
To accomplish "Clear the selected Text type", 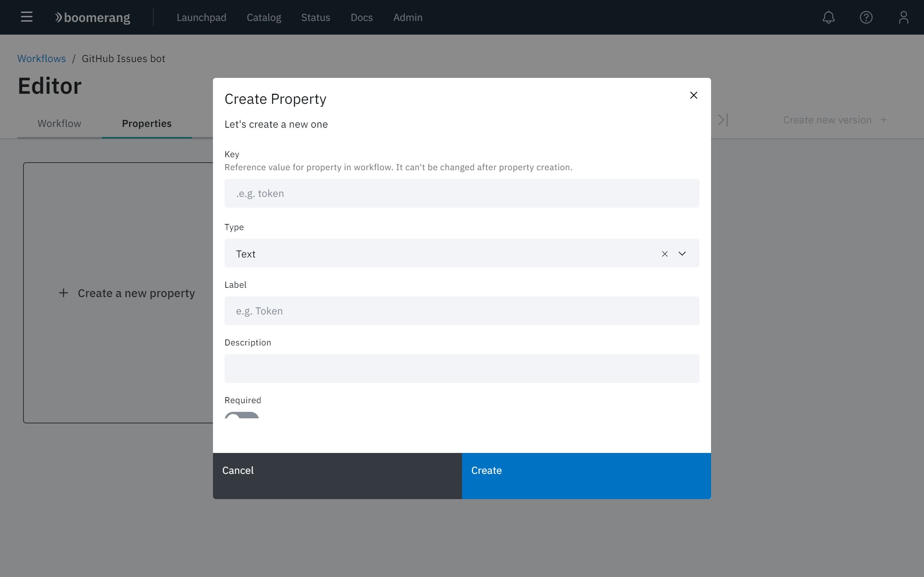I will (664, 254).
